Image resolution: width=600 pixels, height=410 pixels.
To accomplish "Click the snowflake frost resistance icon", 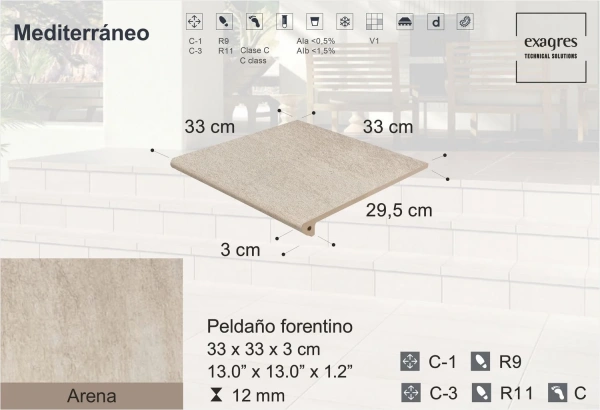I will pyautogui.click(x=344, y=21).
